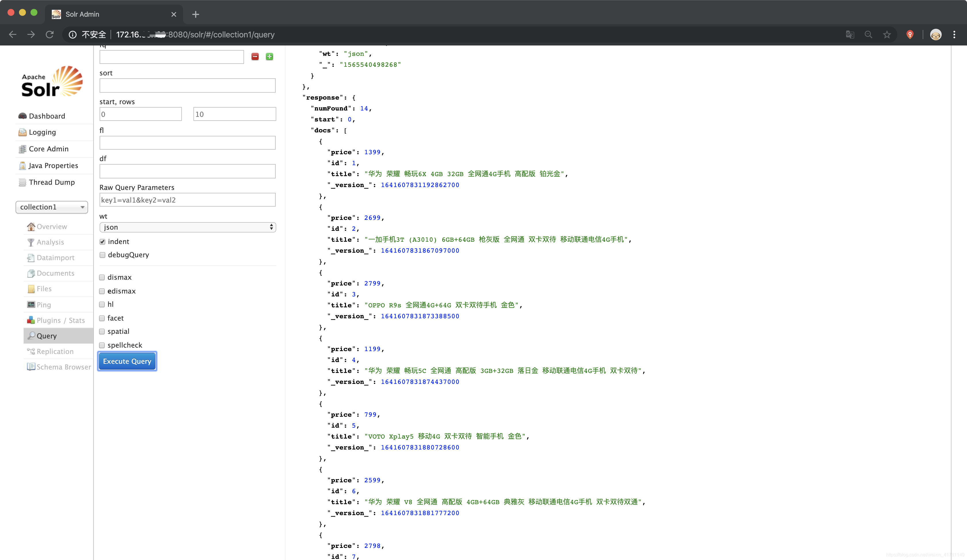Open the red extension icon in the toolbar
The height and width of the screenshot is (560, 967).
pos(910,35)
